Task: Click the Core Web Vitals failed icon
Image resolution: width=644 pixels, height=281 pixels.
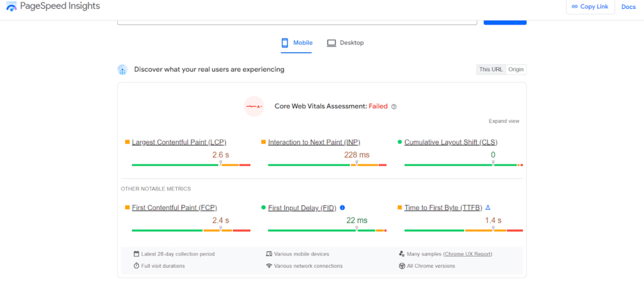Action: tap(254, 106)
